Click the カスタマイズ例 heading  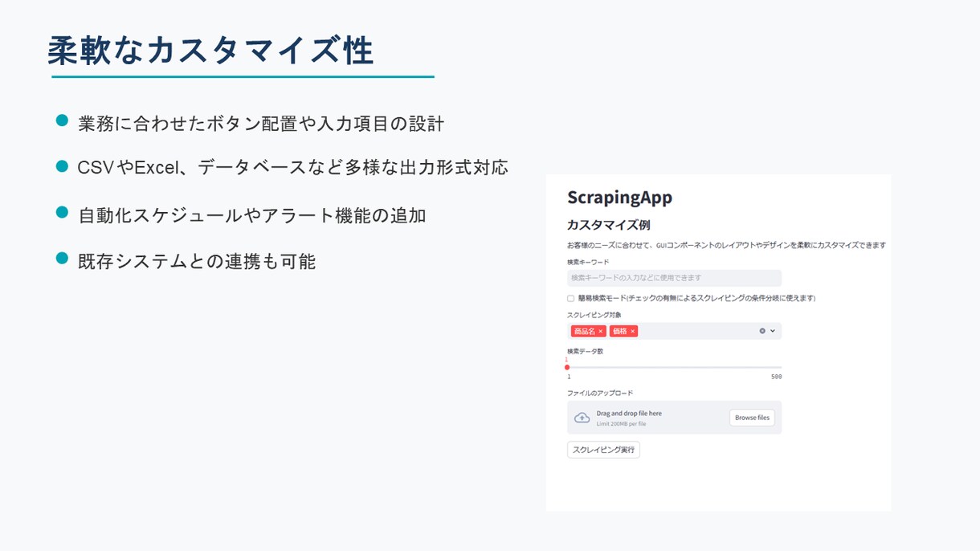pos(608,225)
